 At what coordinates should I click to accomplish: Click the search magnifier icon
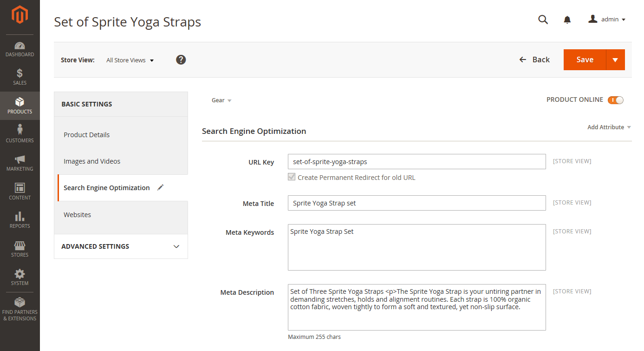pyautogui.click(x=543, y=20)
